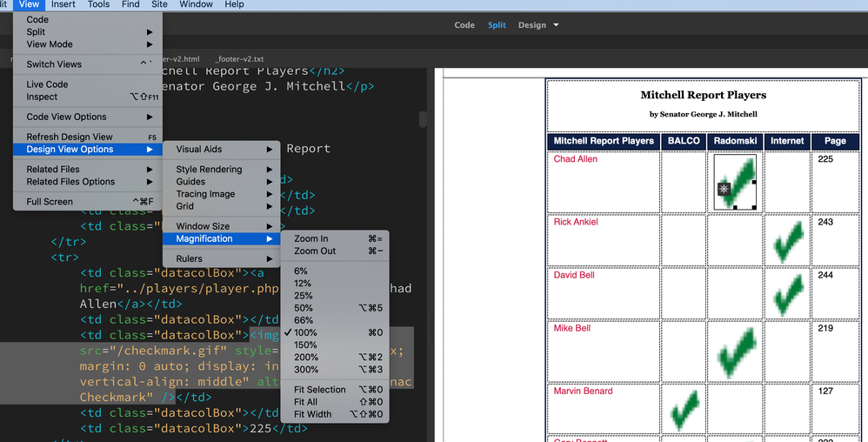Choose Full Screen in View menu
Viewport: 868px width, 442px height.
(x=88, y=201)
